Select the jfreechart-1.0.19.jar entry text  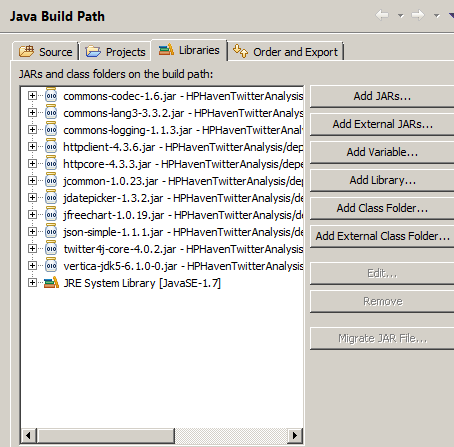tap(183, 215)
